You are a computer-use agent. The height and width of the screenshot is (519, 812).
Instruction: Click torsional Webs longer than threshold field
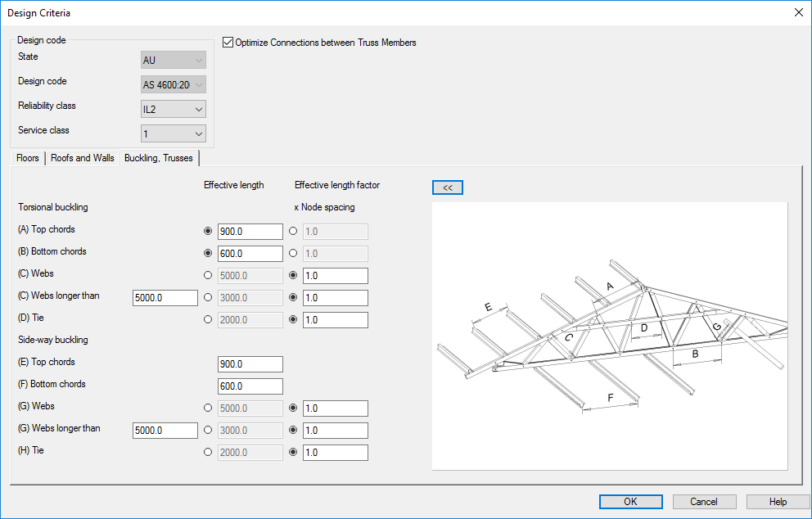tap(165, 298)
